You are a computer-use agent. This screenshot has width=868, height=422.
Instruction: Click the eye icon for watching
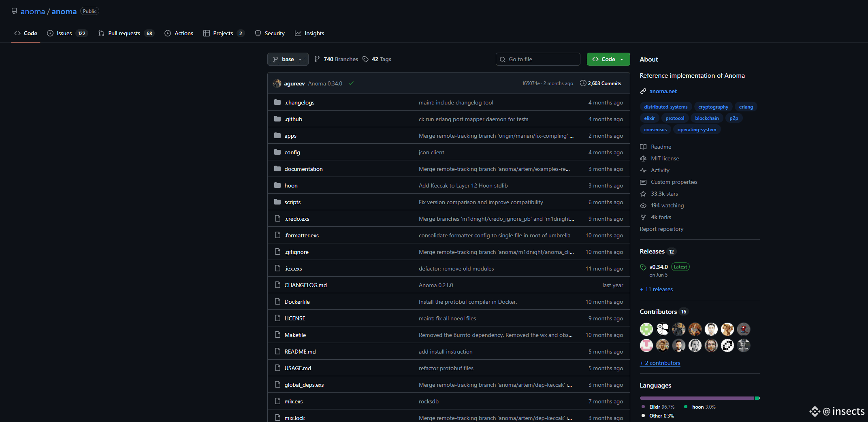tap(643, 206)
